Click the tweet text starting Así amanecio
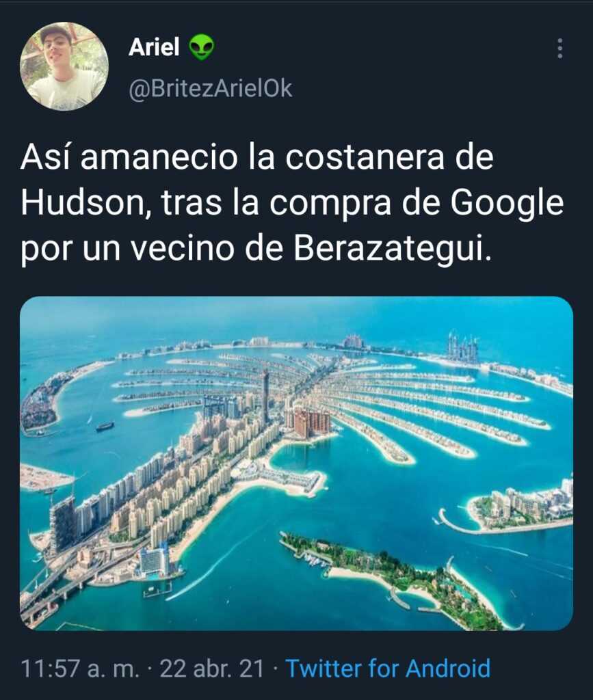Image resolution: width=593 pixels, height=700 pixels. pos(292,203)
